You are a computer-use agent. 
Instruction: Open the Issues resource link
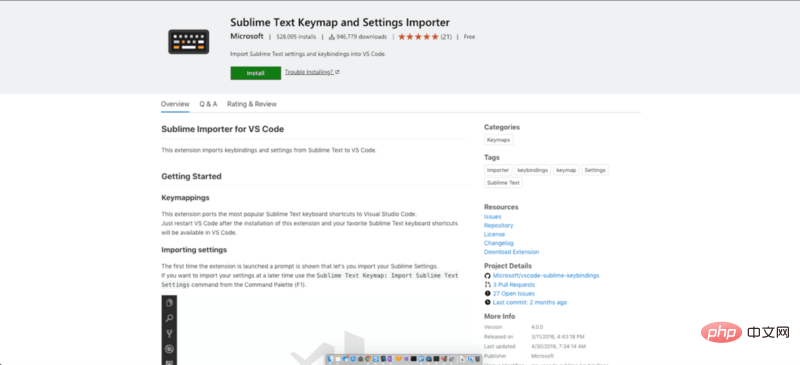tap(493, 217)
